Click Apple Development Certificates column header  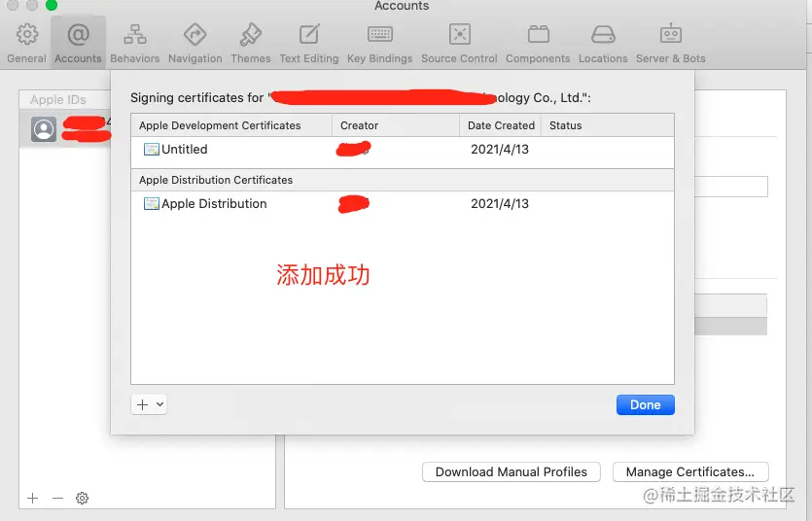pyautogui.click(x=231, y=125)
